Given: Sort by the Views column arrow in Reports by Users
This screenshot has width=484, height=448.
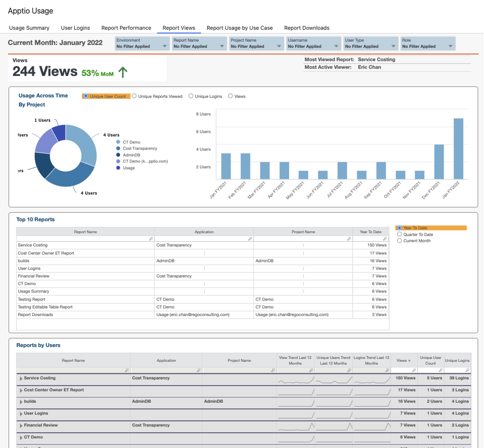Looking at the screenshot, I should 409,361.
